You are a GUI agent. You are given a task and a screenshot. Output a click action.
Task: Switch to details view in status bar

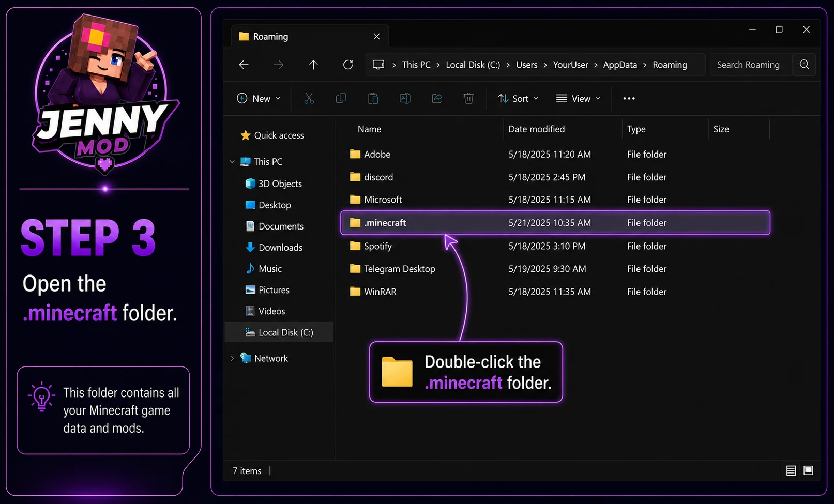click(791, 470)
